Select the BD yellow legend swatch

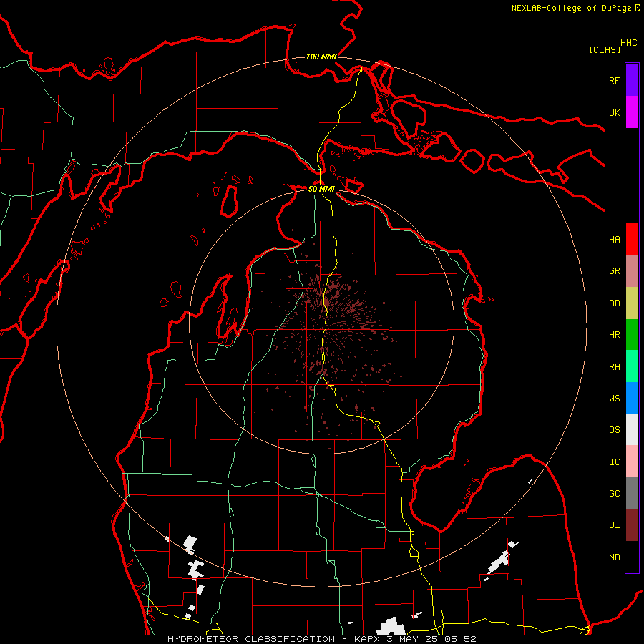632,303
